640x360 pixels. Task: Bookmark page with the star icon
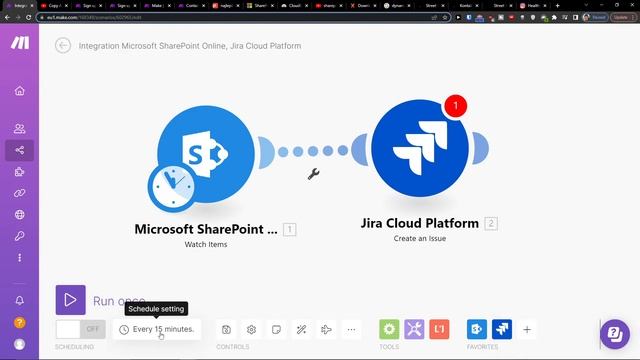tap(445, 17)
